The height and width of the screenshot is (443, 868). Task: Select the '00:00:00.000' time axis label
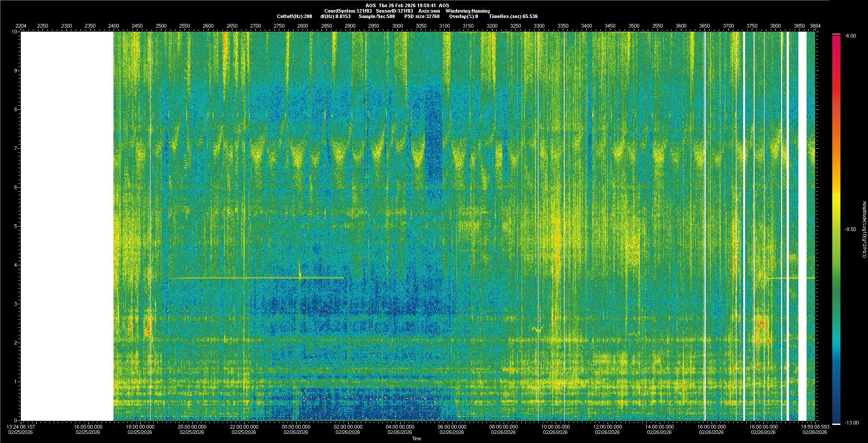[296, 426]
